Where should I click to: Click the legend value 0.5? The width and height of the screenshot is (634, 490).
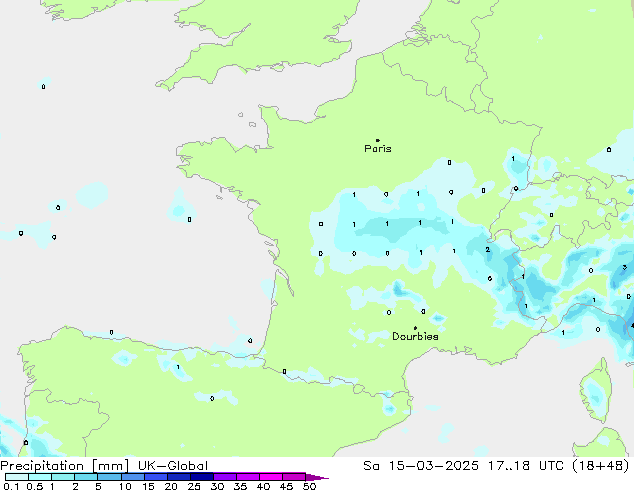(35, 486)
